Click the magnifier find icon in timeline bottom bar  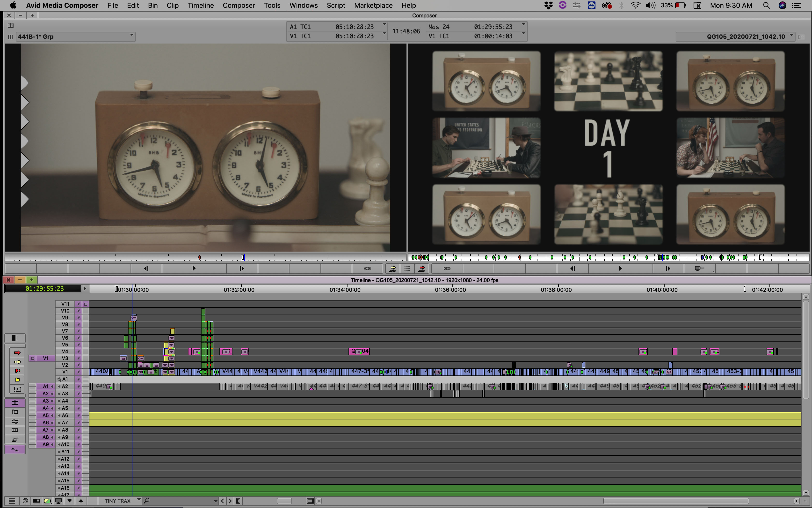(146, 501)
